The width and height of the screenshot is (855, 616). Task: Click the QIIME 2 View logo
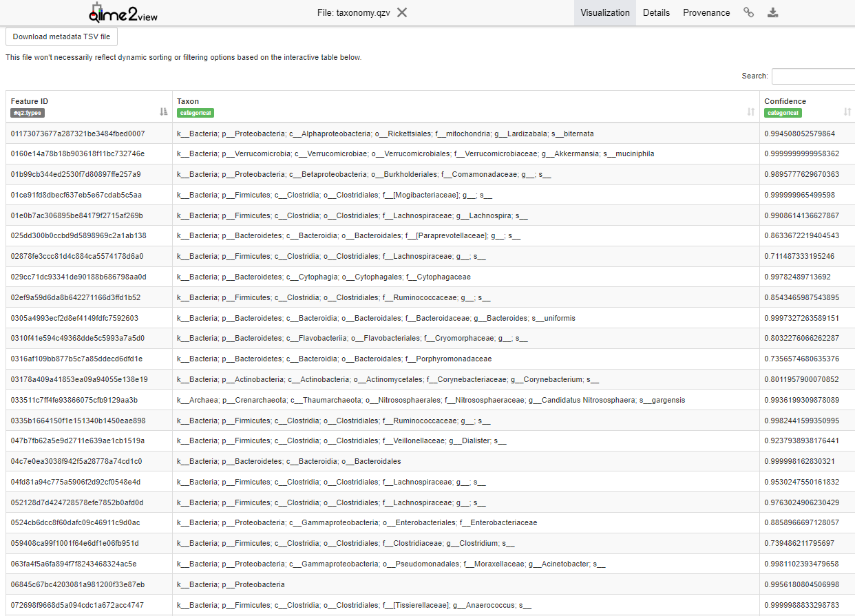pos(123,13)
